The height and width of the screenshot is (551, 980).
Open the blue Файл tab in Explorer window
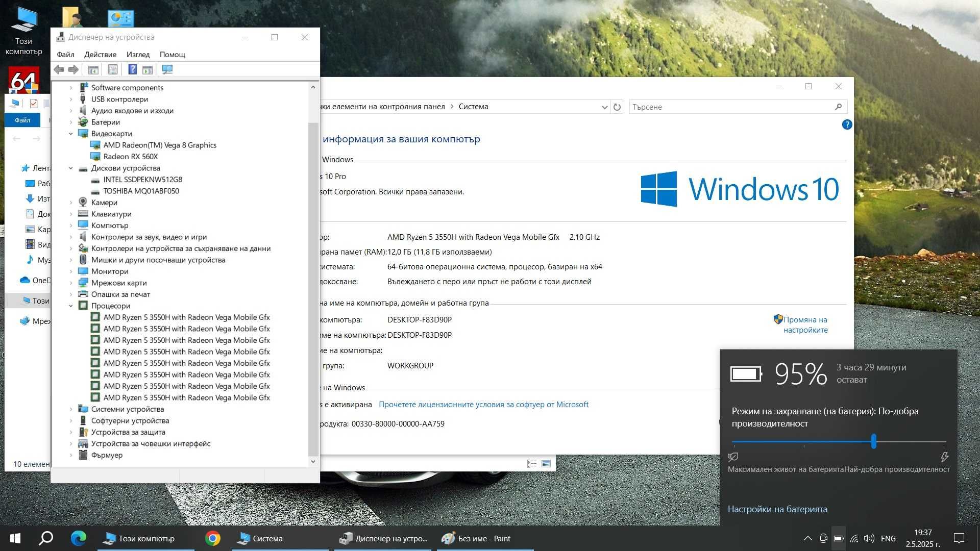pos(22,120)
